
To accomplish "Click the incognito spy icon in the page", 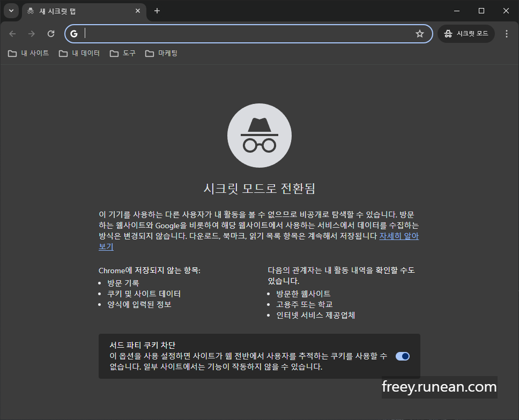I will [x=259, y=135].
